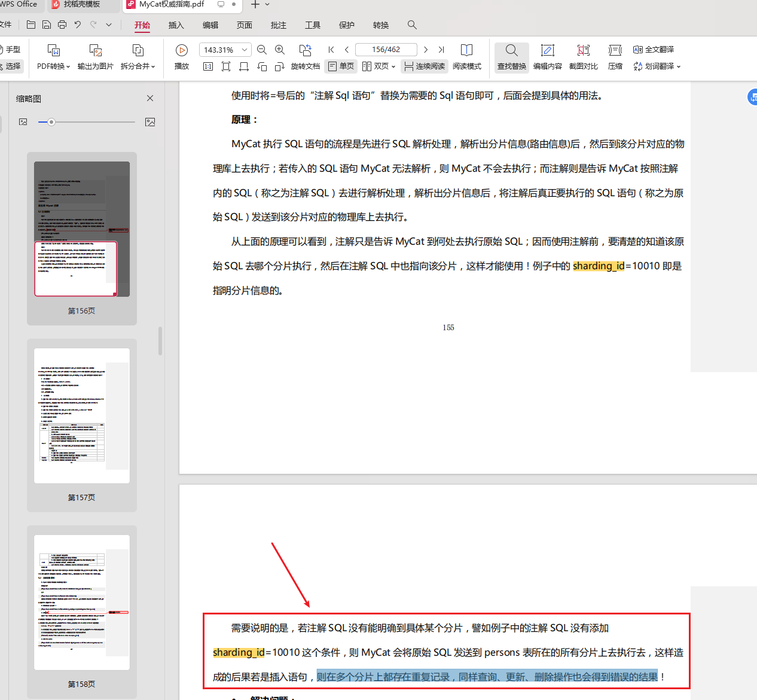Viewport: 757px width, 700px height.
Task: Toggle 连续阅读 continuous reading mode
Action: pyautogui.click(x=424, y=66)
